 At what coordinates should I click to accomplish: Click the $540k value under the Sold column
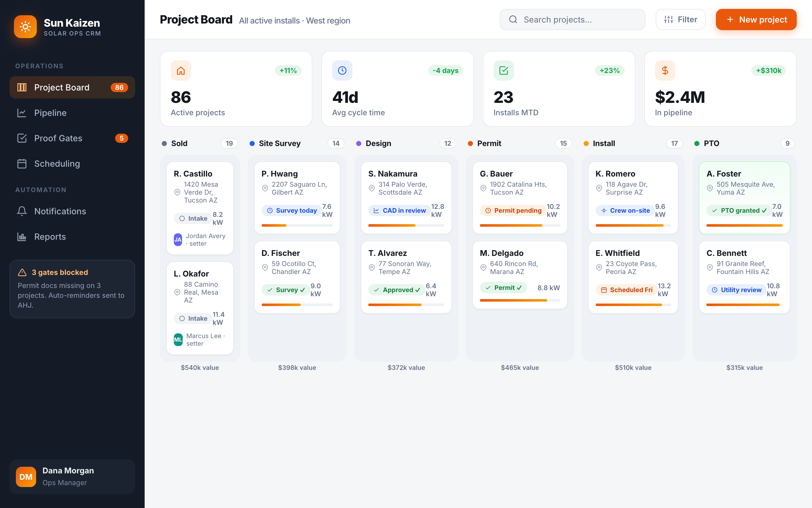pyautogui.click(x=200, y=368)
